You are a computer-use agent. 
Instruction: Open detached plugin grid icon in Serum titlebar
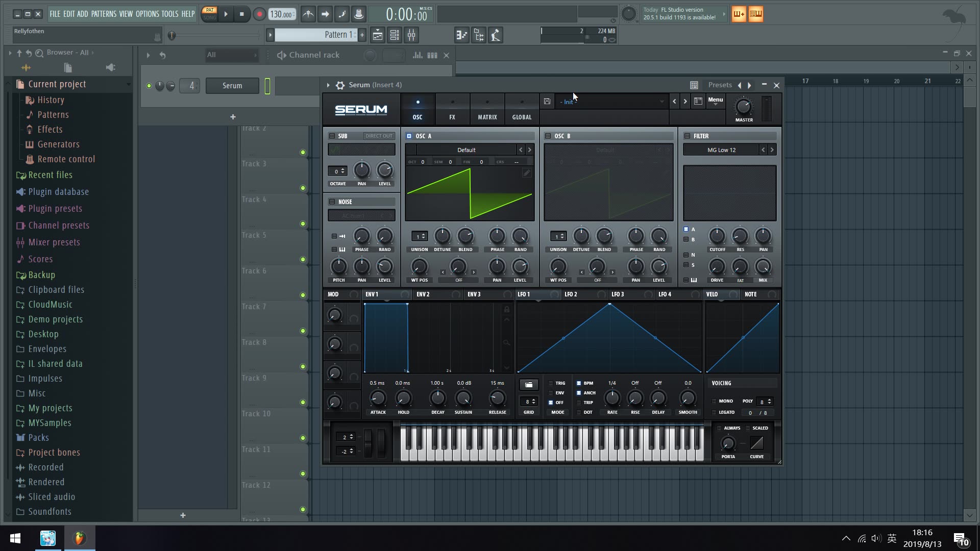[694, 85]
